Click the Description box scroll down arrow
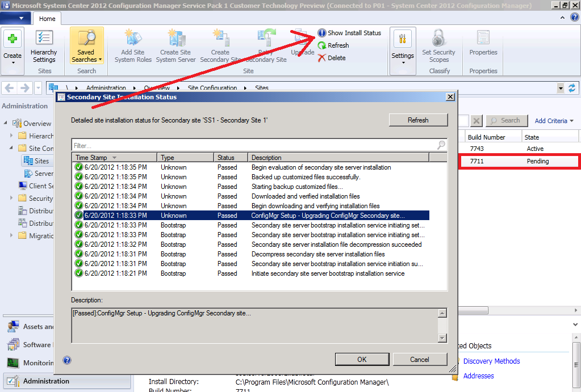The height and width of the screenshot is (392, 581). tap(442, 338)
